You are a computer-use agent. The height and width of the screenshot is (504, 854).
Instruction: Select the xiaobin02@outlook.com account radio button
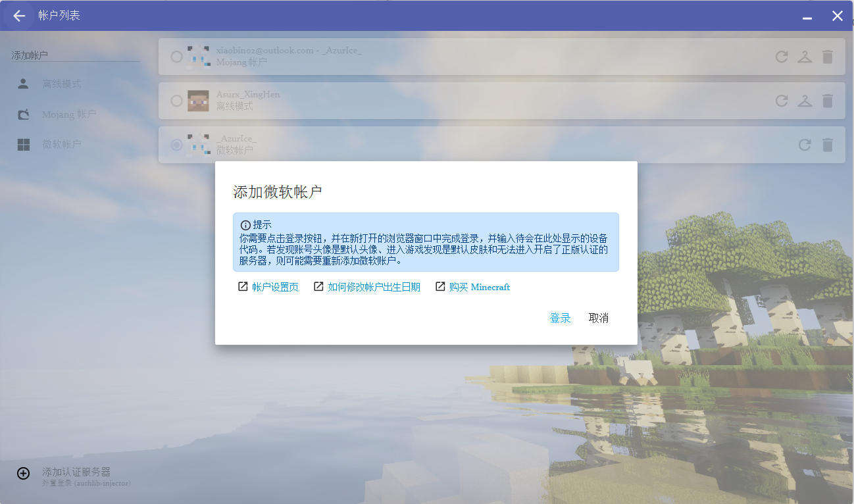(x=176, y=57)
